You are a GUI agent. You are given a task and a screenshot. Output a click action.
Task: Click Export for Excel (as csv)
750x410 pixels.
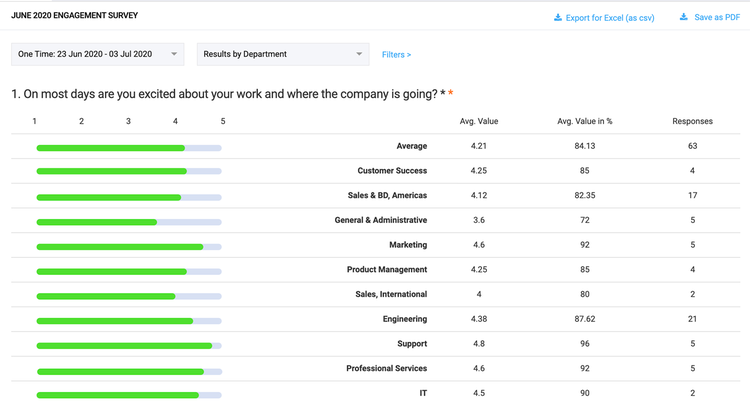[609, 18]
